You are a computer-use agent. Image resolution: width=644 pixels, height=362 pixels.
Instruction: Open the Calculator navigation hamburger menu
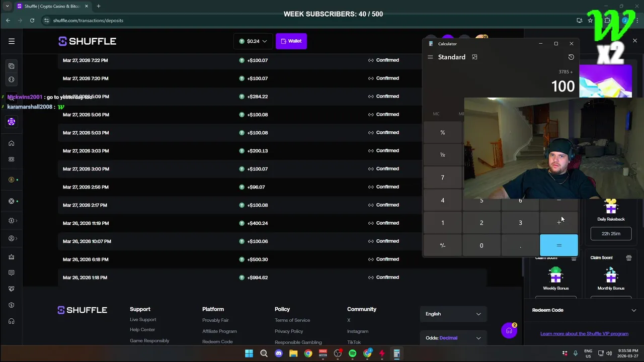point(430,57)
